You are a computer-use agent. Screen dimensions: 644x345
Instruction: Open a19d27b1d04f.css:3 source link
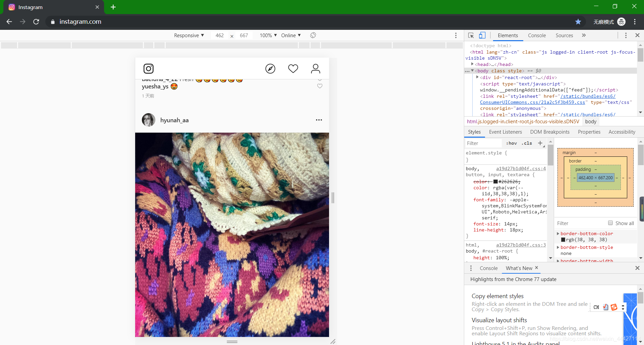point(521,245)
